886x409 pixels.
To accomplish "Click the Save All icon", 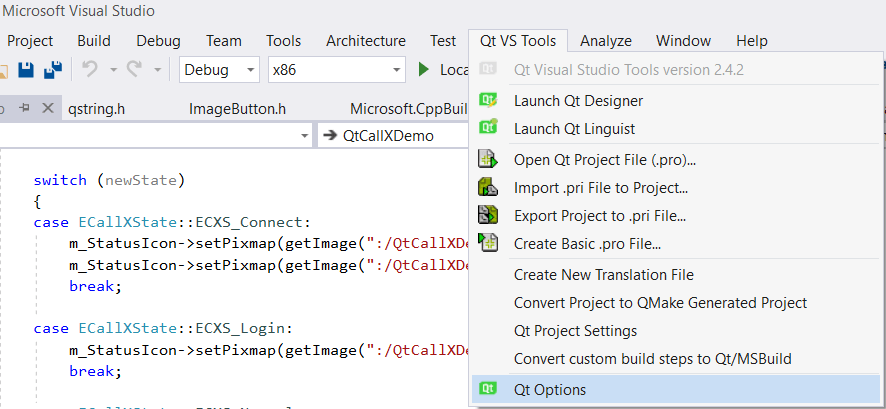I will point(53,70).
